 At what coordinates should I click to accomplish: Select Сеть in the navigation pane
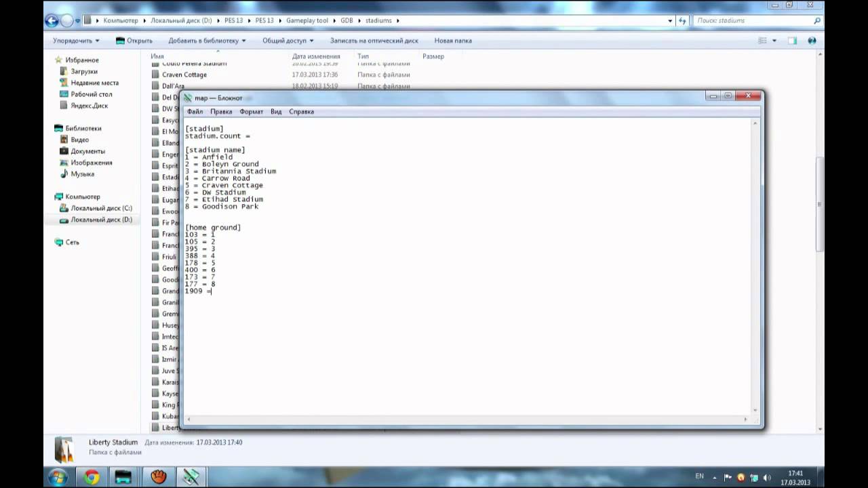(72, 242)
